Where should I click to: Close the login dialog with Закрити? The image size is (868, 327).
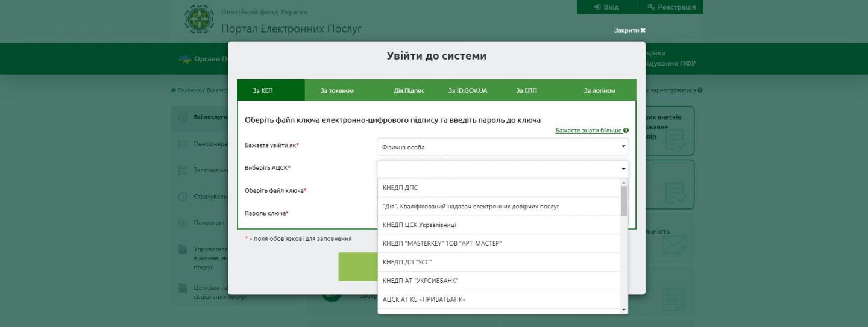coord(629,30)
